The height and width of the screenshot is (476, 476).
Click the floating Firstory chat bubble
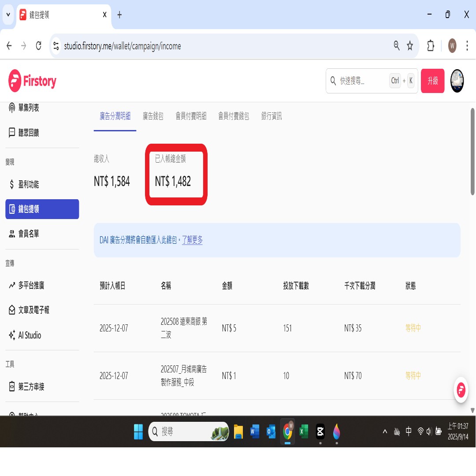(461, 390)
